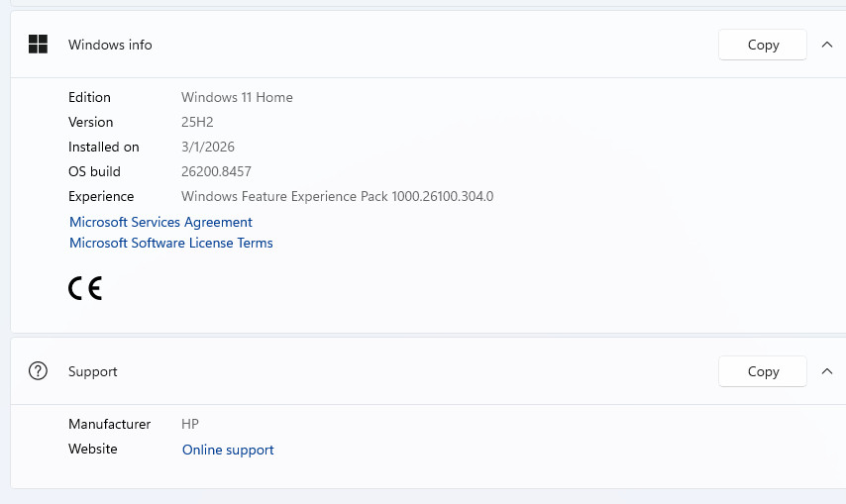Viewport: 846px width, 504px height.
Task: Select the Manufacturer label
Action: click(x=110, y=424)
